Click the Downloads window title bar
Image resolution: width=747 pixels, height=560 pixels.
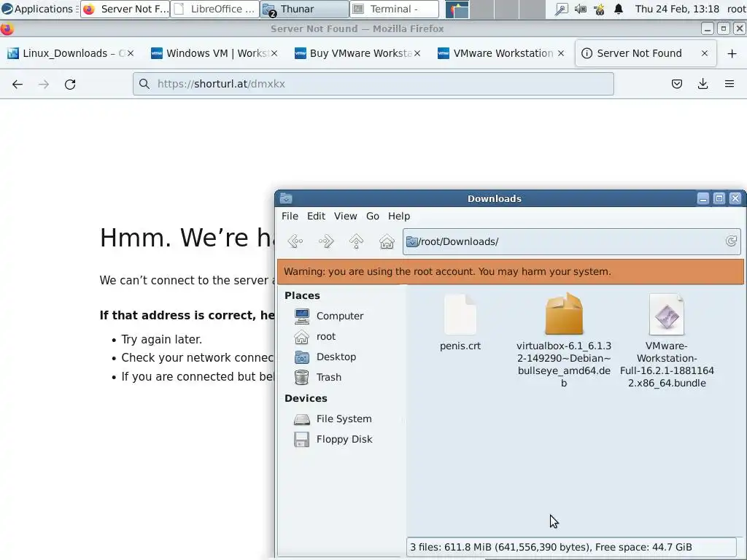point(494,198)
